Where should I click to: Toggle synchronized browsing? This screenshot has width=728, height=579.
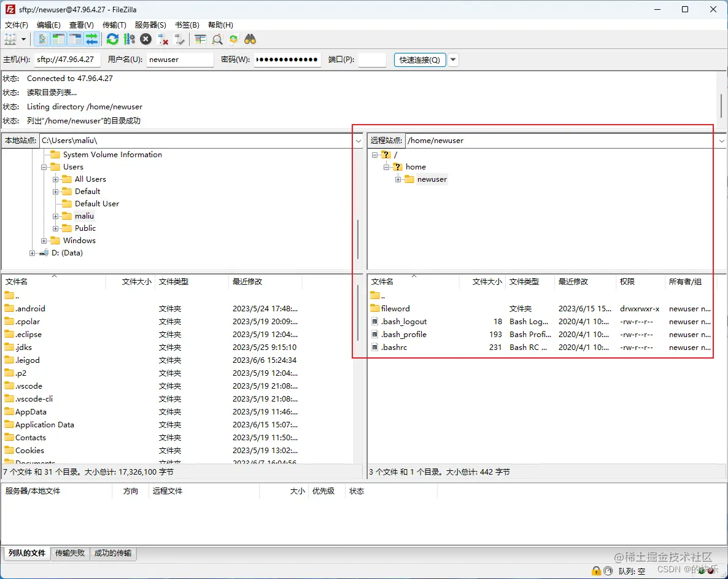tap(233, 39)
